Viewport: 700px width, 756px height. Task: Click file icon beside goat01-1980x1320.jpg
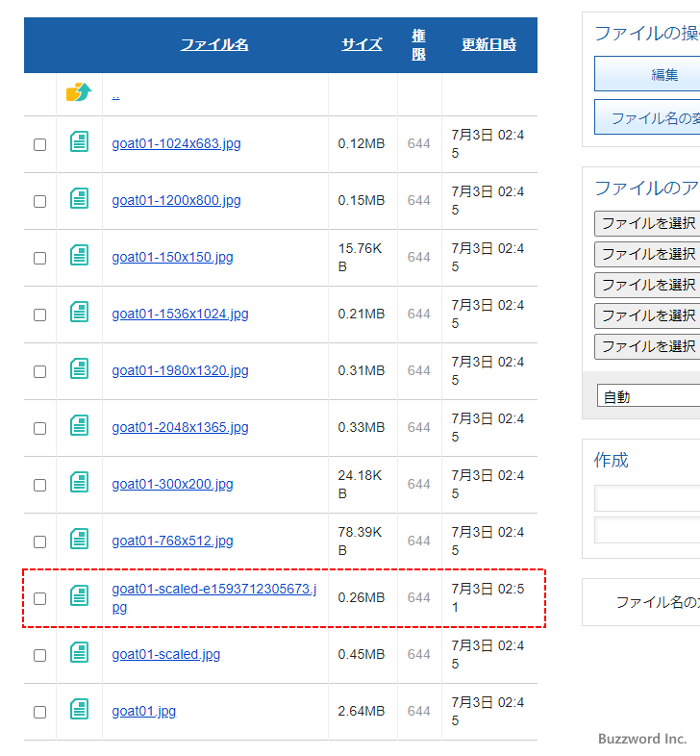pos(79,370)
